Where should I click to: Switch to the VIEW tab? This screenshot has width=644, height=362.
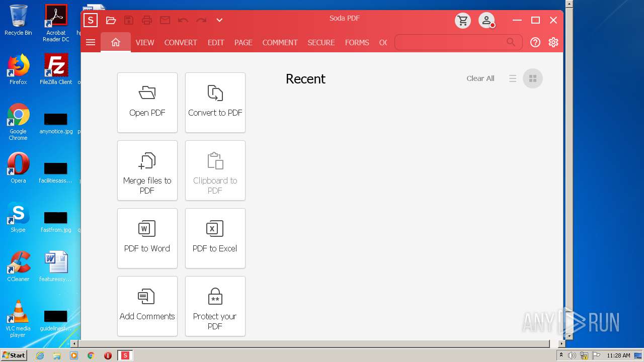(x=145, y=43)
